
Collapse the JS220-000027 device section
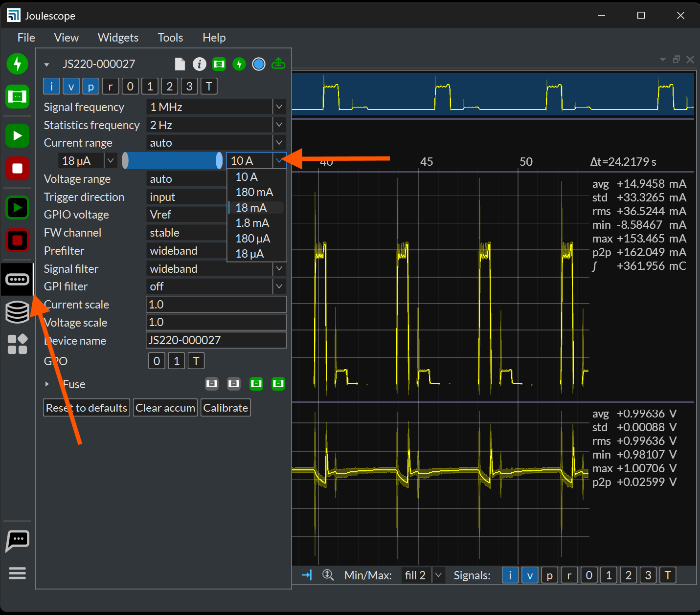(46, 65)
